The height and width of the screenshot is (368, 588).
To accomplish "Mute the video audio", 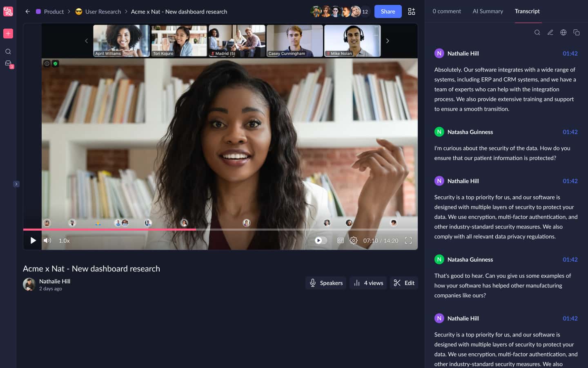I will (47, 240).
